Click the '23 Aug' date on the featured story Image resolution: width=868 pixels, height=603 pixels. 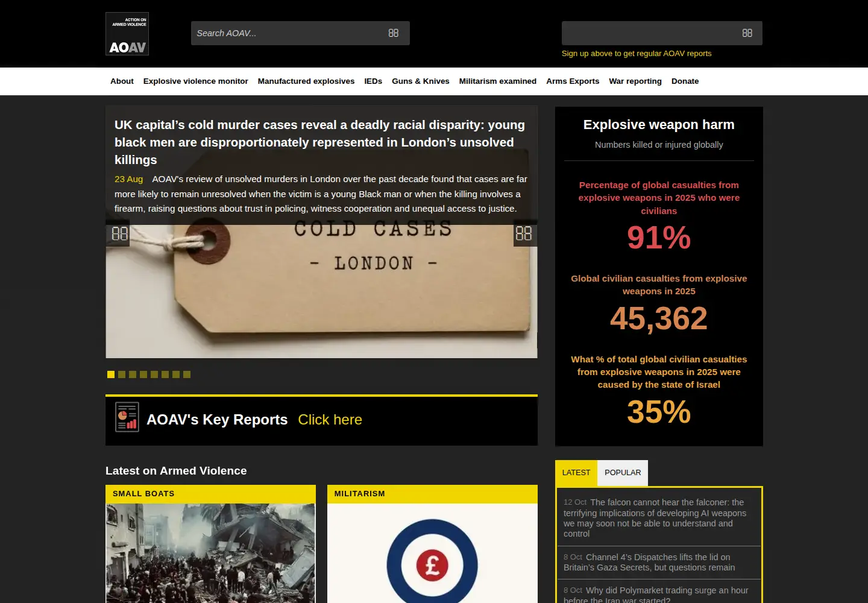click(129, 179)
